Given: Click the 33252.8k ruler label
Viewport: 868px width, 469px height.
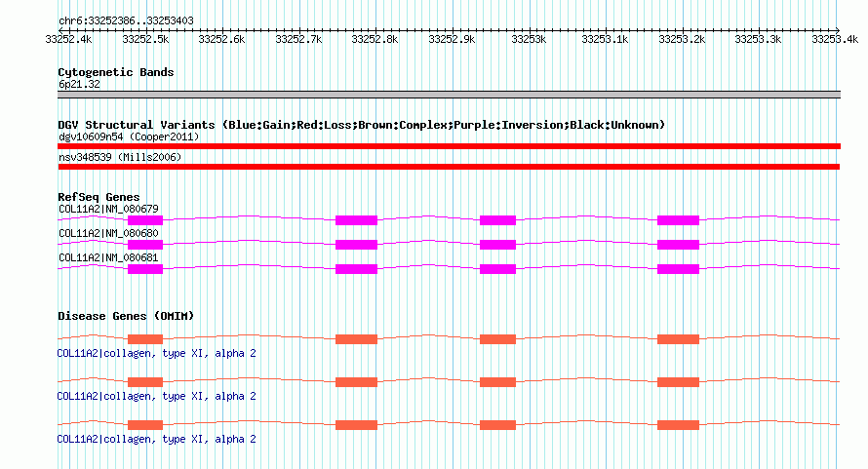Looking at the screenshot, I should [x=375, y=39].
